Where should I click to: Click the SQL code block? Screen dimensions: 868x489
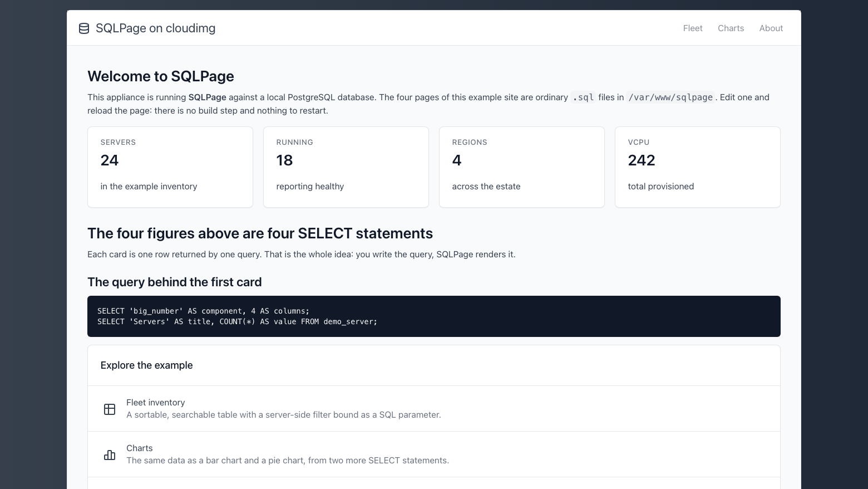point(434,316)
